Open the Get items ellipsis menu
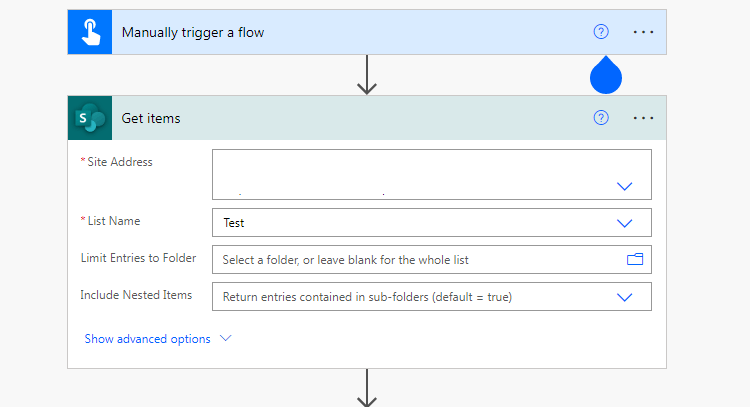The image size is (750, 407). pos(643,118)
